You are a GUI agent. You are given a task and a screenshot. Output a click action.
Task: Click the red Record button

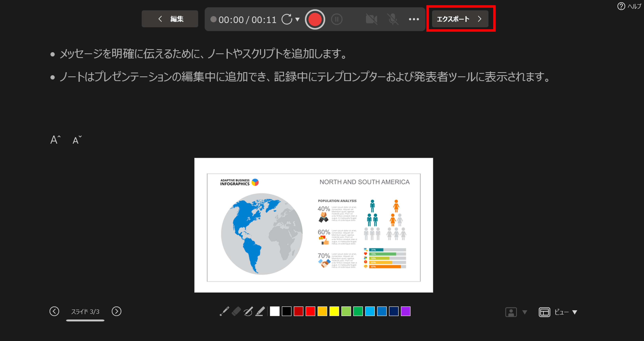(x=315, y=19)
